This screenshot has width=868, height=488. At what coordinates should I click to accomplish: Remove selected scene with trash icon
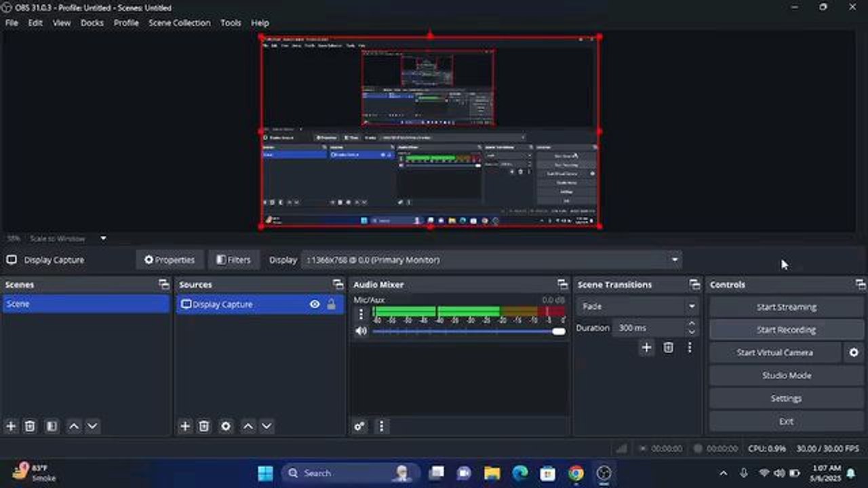coord(30,426)
